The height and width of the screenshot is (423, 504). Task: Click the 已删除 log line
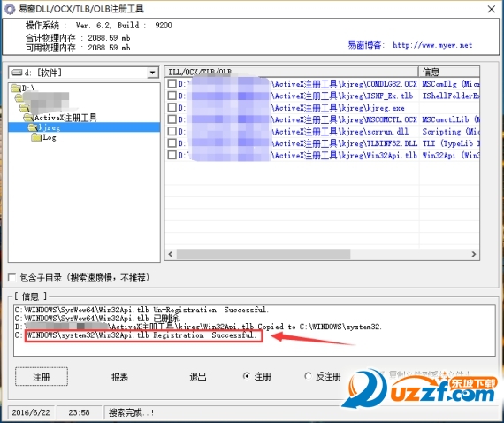pyautogui.click(x=98, y=319)
